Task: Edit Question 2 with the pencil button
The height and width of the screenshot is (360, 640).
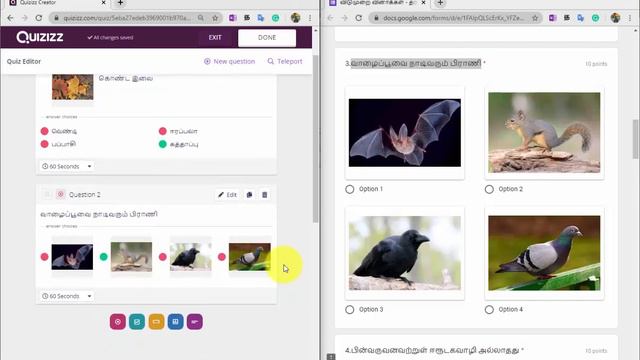Action: pos(227,195)
